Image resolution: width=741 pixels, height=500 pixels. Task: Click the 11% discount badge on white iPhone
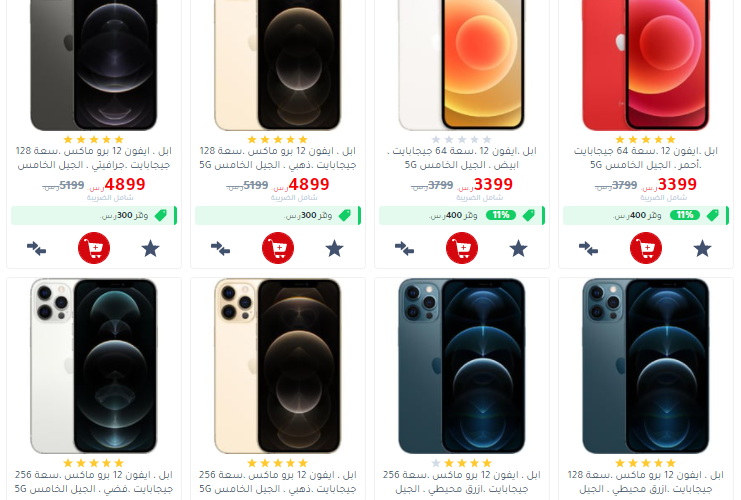pyautogui.click(x=500, y=216)
